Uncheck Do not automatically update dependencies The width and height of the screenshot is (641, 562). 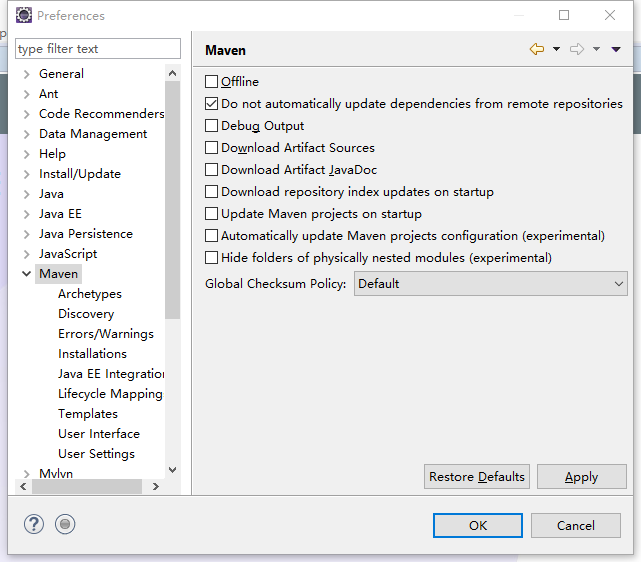[x=211, y=103]
